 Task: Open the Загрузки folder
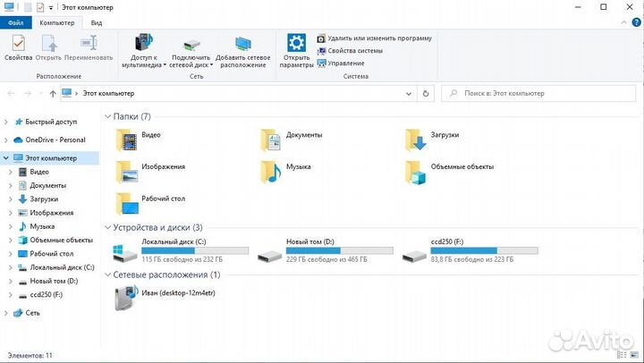pyautogui.click(x=415, y=137)
